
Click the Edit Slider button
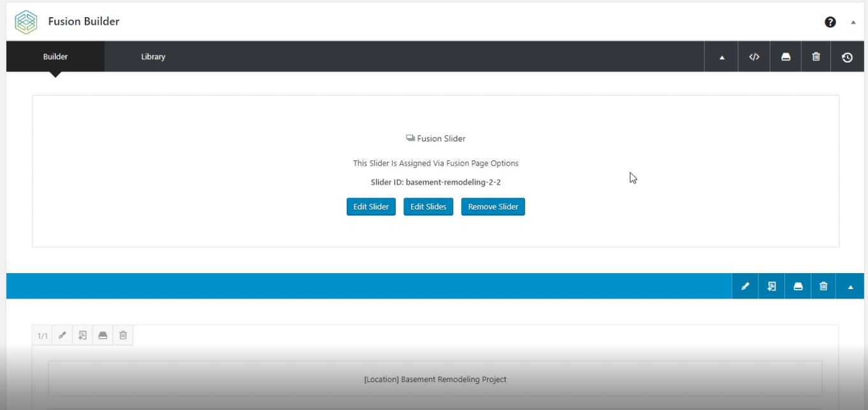(x=371, y=206)
